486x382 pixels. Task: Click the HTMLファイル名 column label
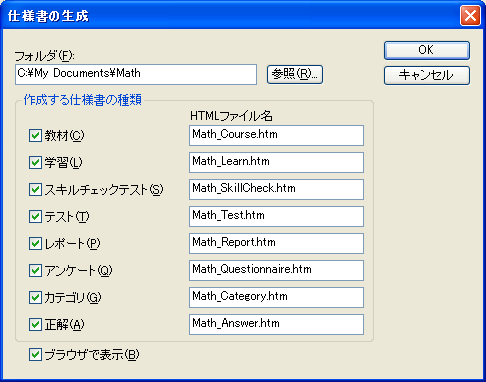[x=231, y=116]
